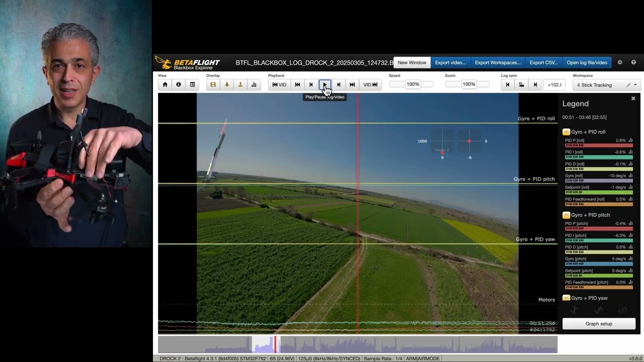Image resolution: width=644 pixels, height=362 pixels.
Task: Jump to video start with VID rewind
Action: tap(279, 84)
